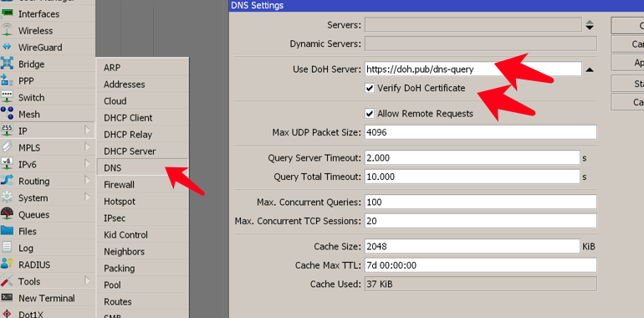Screen dimensions: 644x318
Task: Click Max. Concurrent Queries field
Action: pyautogui.click(x=481, y=203)
